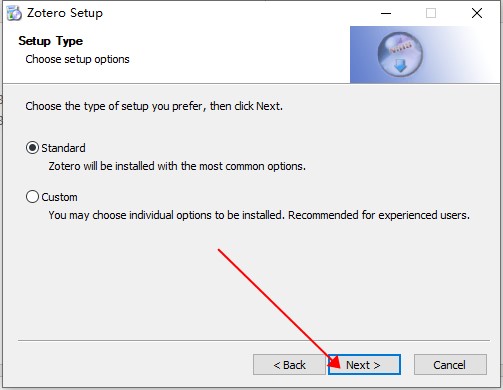Viewport: 503px width, 390px height.
Task: Click the Zotero icon in the title bar
Action: tap(14, 13)
